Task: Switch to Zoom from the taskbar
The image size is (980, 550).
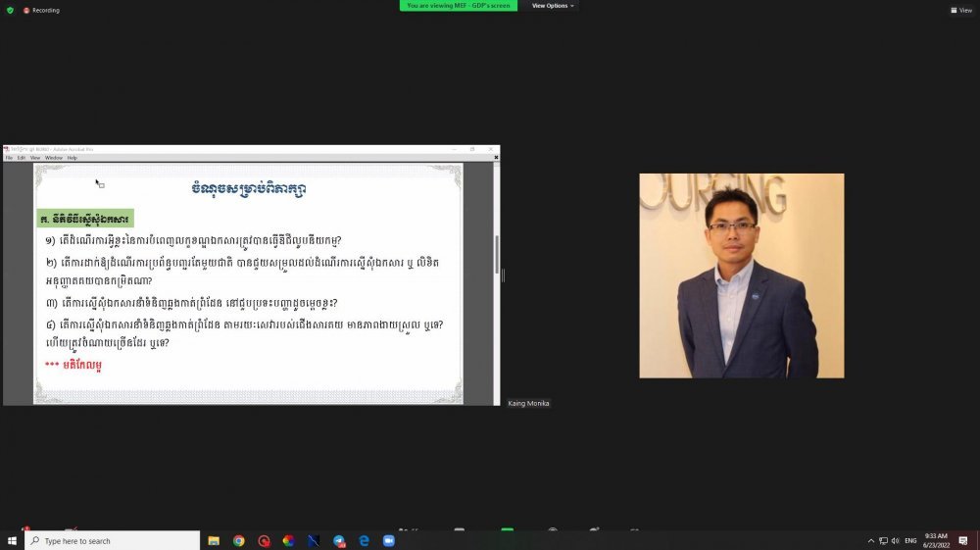Action: (x=389, y=541)
